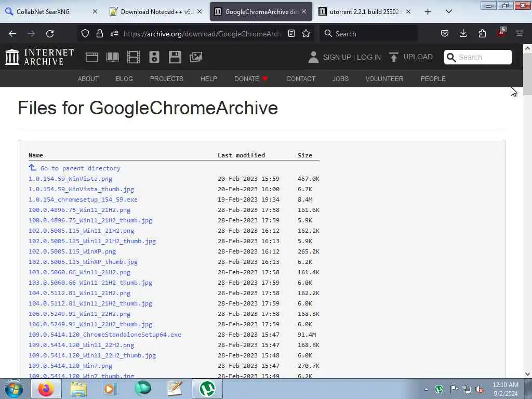Open the CONTACT menu item
This screenshot has width=532, height=399.
tap(301, 79)
